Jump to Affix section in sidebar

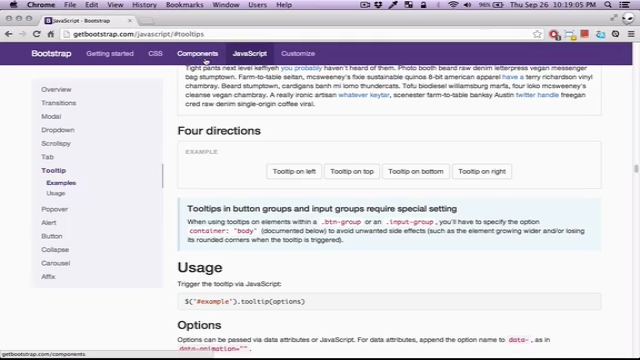tap(48, 276)
